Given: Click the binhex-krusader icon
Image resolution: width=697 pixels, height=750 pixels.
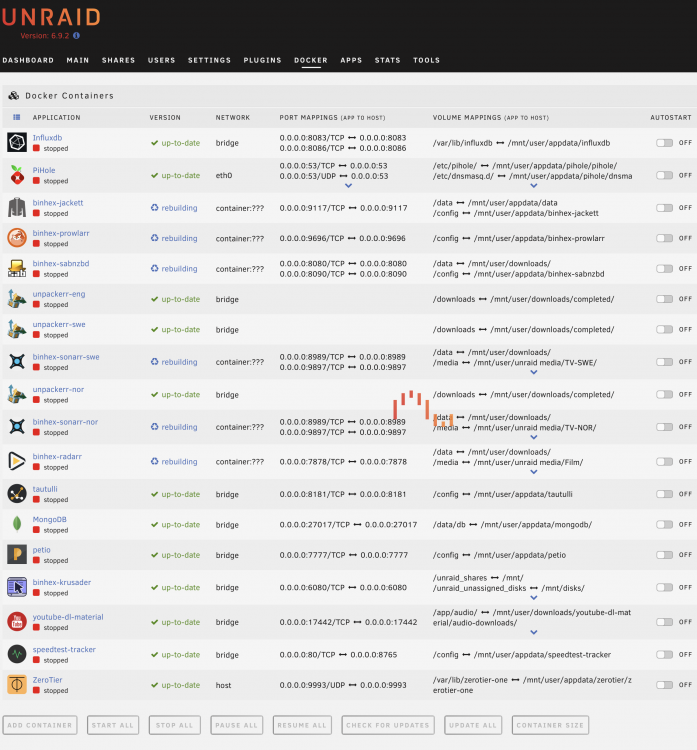Looking at the screenshot, I should point(17,587).
